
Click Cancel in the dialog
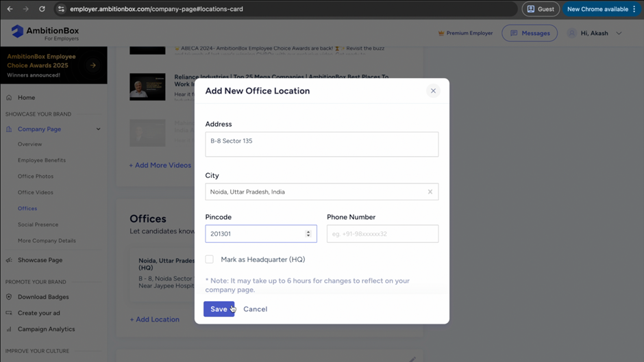click(x=255, y=309)
